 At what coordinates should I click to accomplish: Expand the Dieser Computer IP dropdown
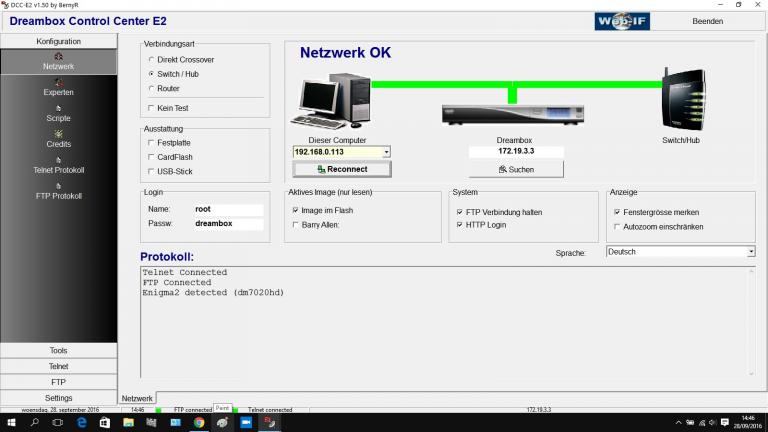tap(386, 152)
